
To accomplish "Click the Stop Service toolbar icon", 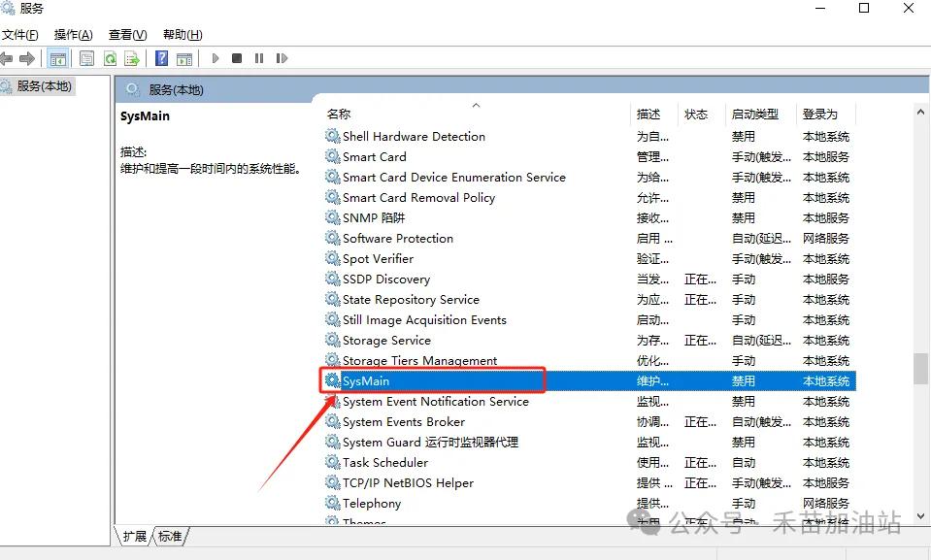I will click(x=237, y=58).
